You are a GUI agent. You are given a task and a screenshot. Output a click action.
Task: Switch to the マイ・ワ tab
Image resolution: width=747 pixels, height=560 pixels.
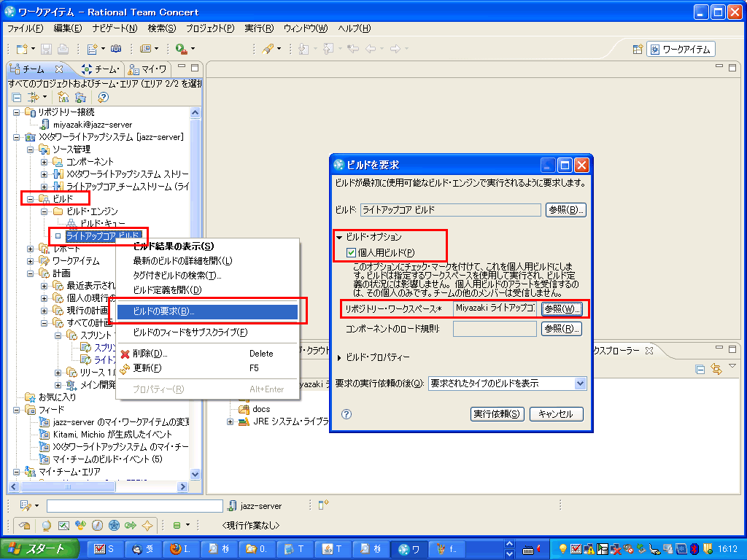(147, 69)
